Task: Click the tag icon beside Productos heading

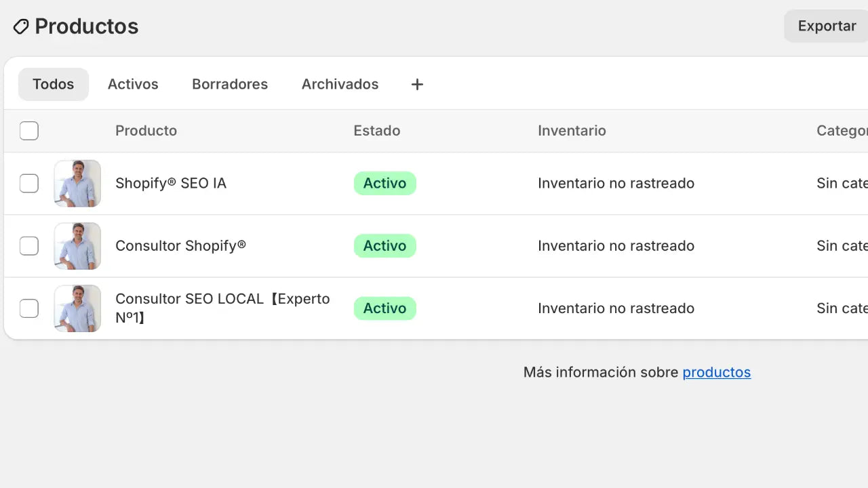Action: point(20,26)
